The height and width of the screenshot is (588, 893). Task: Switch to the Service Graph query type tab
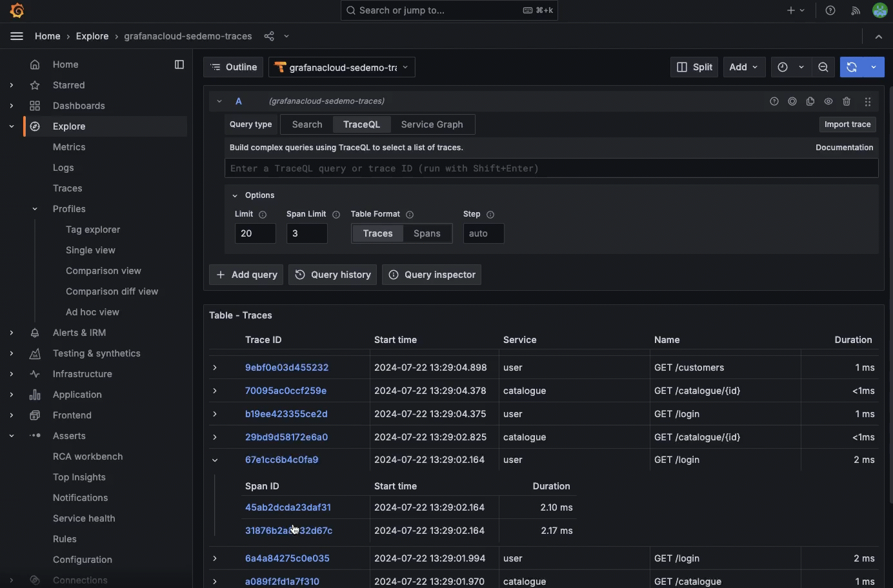click(x=432, y=124)
